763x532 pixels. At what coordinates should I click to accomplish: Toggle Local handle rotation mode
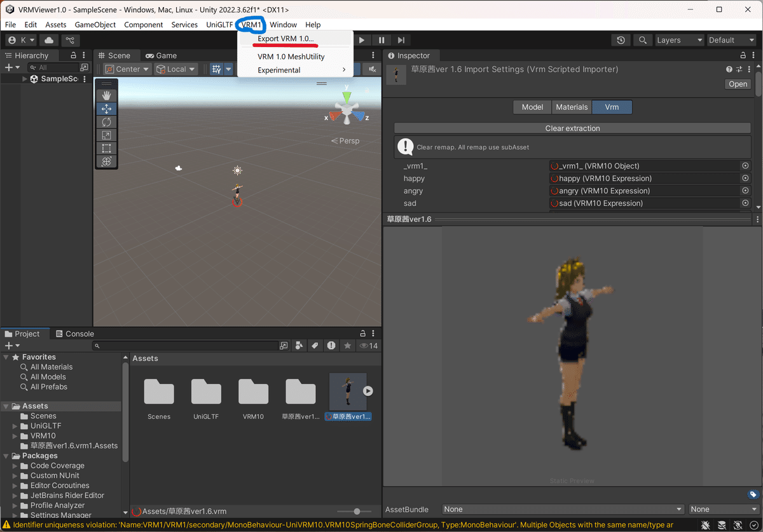175,68
